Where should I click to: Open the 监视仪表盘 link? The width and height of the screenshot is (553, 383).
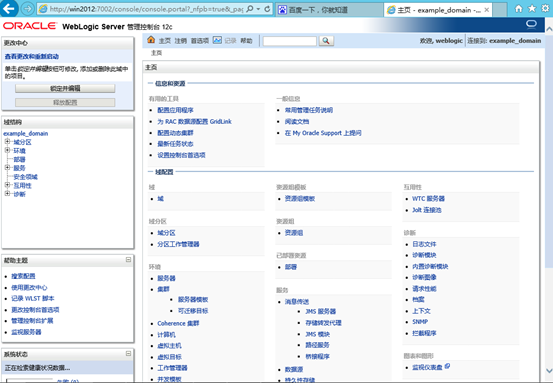(x=427, y=367)
